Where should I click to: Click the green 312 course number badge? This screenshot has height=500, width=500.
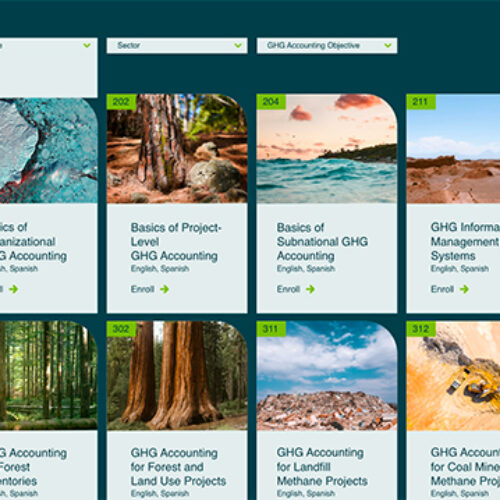(x=421, y=329)
